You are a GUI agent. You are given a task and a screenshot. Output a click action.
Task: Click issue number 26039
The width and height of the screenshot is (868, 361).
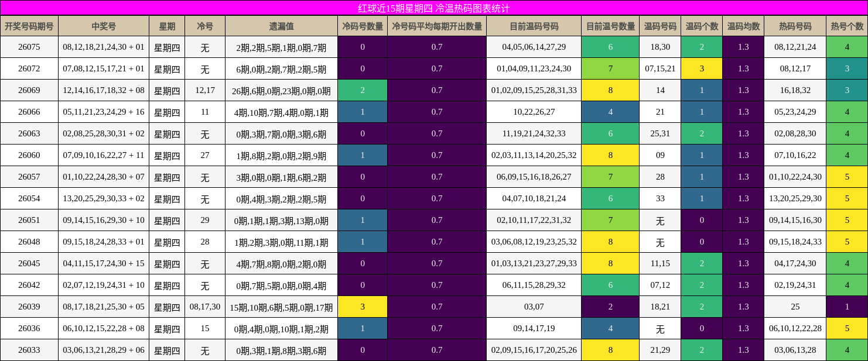point(29,307)
